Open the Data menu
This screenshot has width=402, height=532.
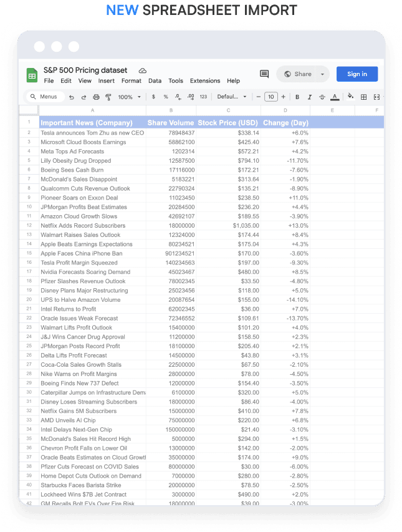[x=155, y=80]
